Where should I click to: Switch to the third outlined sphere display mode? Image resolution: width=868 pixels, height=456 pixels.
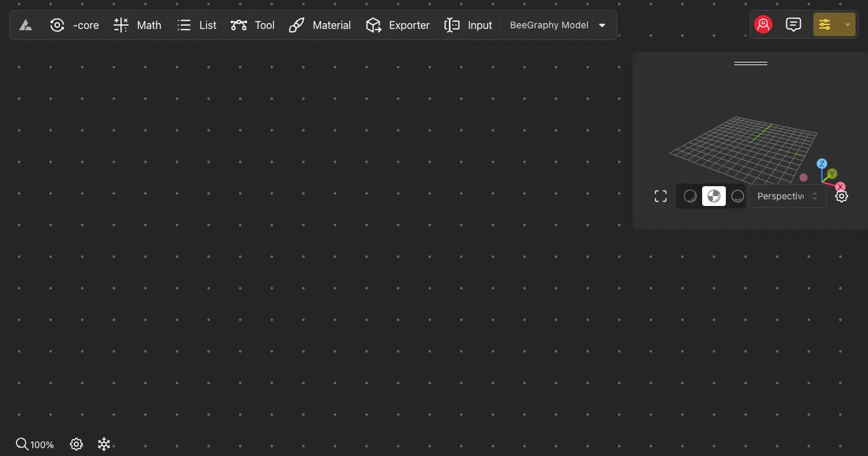(x=738, y=196)
